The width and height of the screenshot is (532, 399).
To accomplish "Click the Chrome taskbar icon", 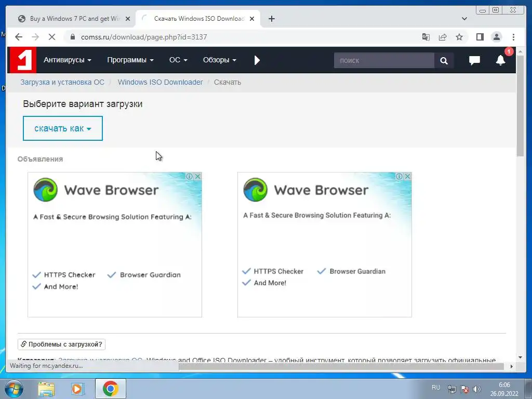I will (111, 389).
